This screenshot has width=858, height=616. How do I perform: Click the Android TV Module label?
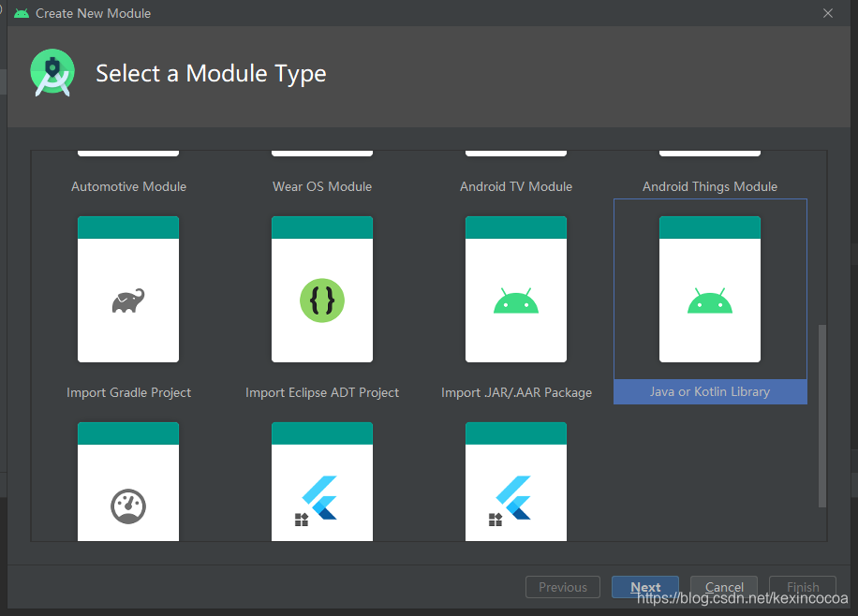point(516,186)
